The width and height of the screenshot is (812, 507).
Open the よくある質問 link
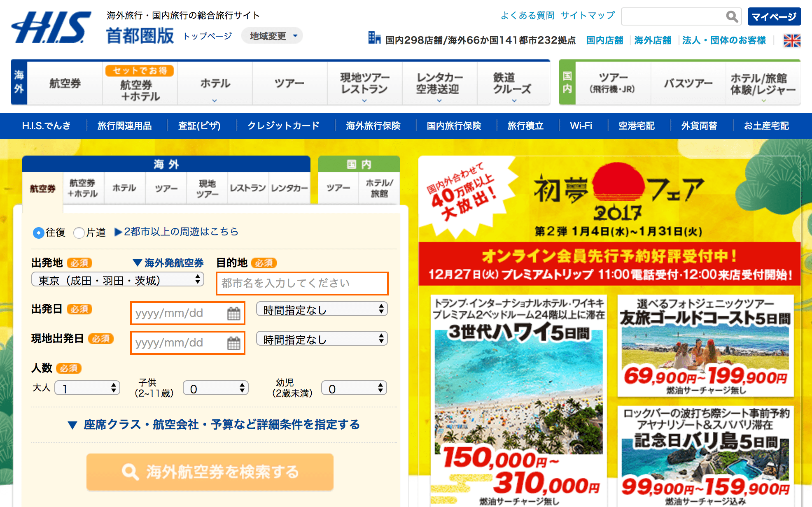pos(527,15)
